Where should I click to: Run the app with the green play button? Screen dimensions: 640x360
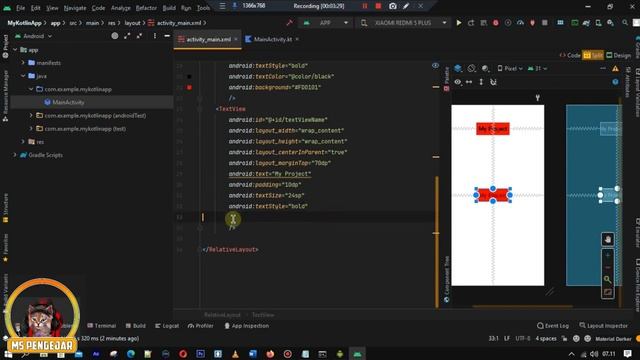click(459, 23)
